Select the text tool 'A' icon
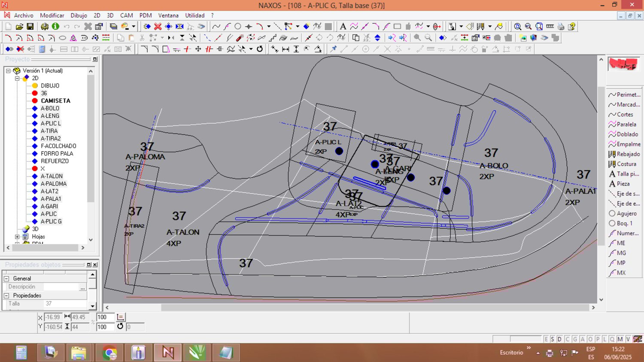This screenshot has height=362, width=644. pos(343,27)
